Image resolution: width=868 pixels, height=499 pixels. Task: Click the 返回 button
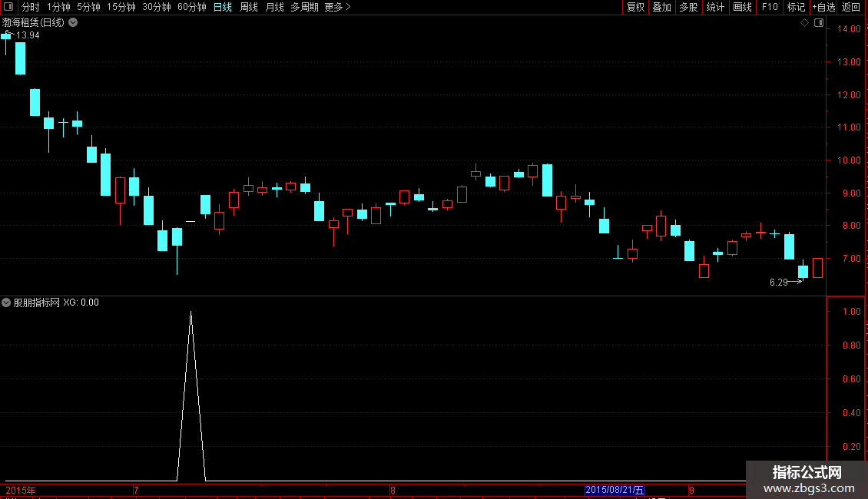tap(851, 7)
